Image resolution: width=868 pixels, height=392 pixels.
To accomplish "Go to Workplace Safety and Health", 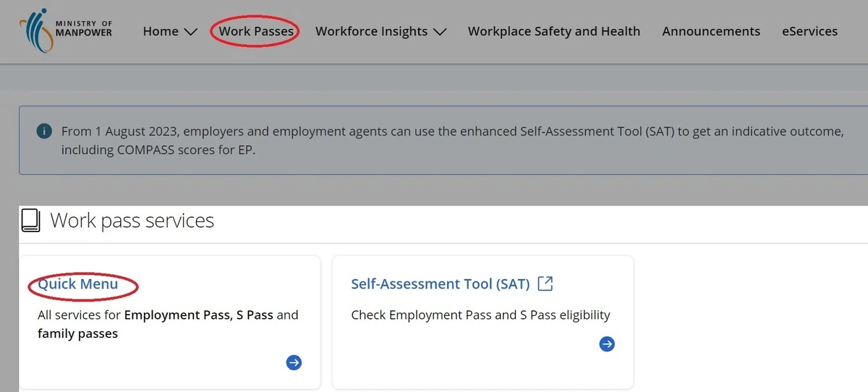I will click(554, 31).
